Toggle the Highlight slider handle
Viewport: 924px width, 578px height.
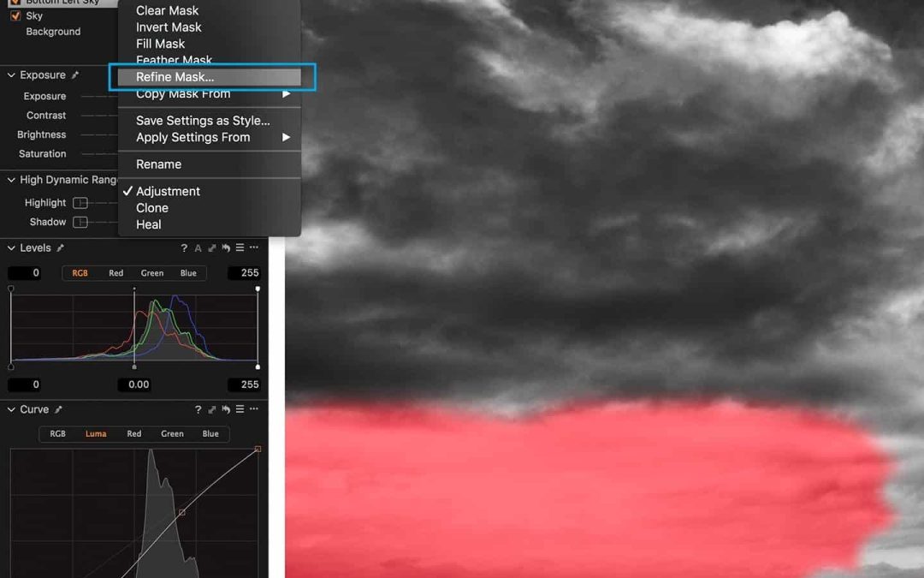80,203
